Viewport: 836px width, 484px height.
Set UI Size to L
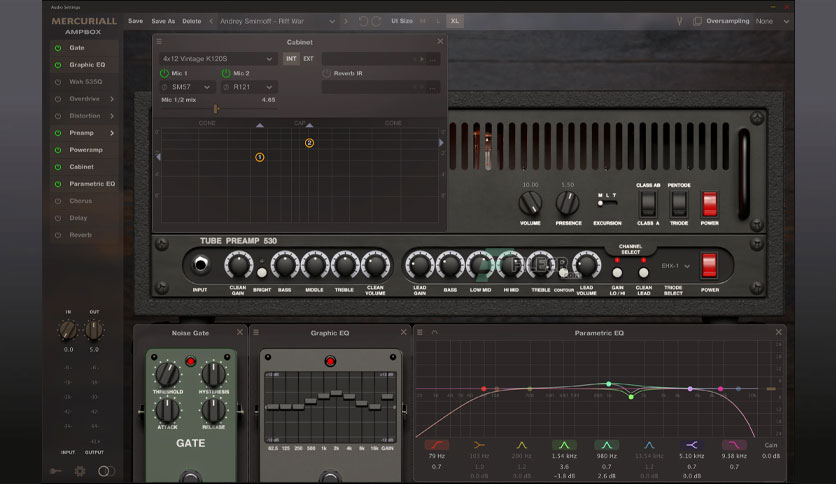(438, 21)
